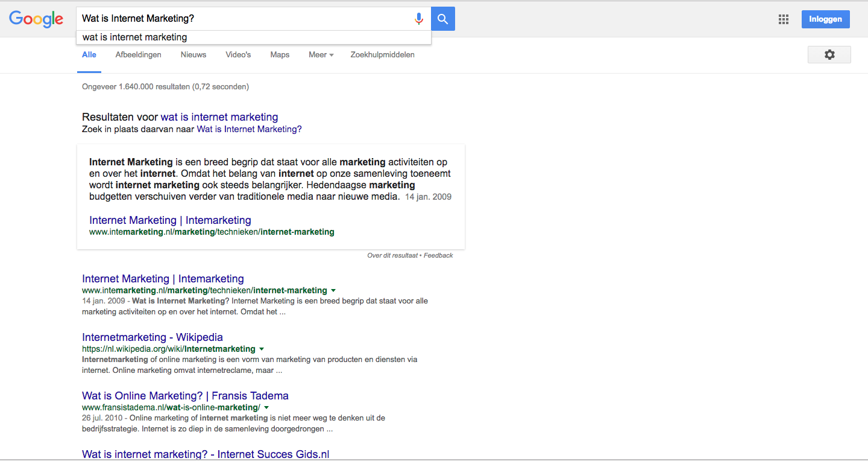Search instead for 'Wat is Internet Marketing?'

point(250,129)
